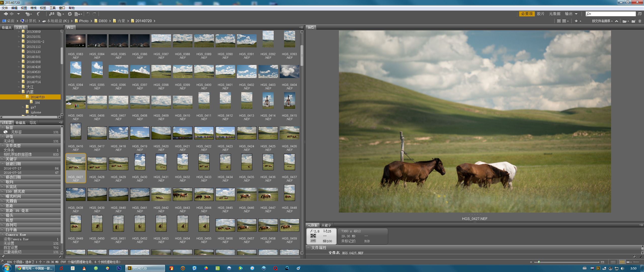
Task: Open the 工具 menu
Action: coord(53,8)
